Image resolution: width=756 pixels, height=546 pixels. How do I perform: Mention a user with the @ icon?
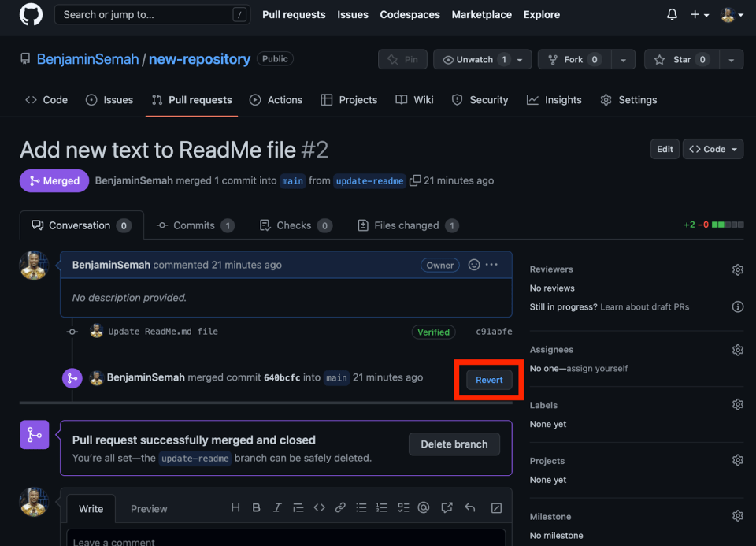tap(424, 507)
